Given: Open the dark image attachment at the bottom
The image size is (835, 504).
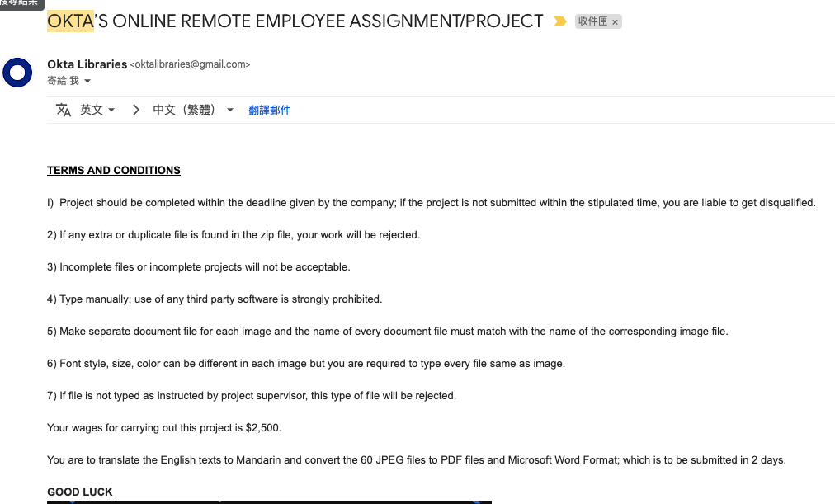Looking at the screenshot, I should point(269,502).
